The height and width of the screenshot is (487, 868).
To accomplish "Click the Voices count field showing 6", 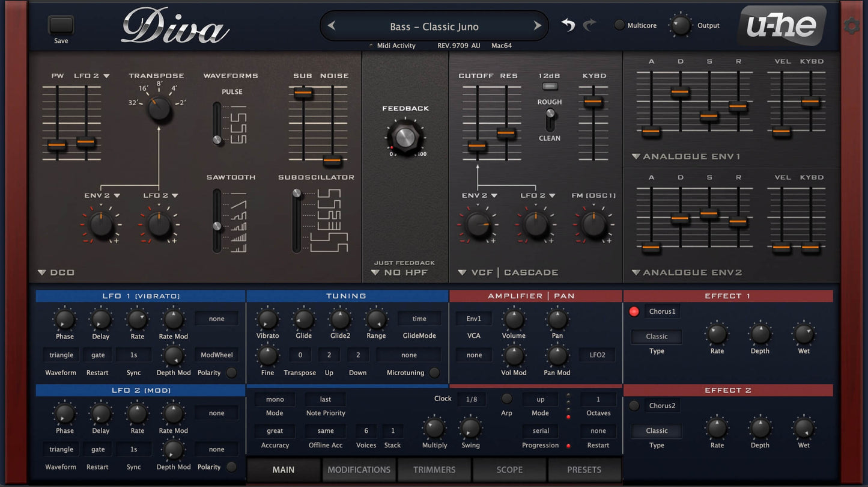I will (366, 430).
